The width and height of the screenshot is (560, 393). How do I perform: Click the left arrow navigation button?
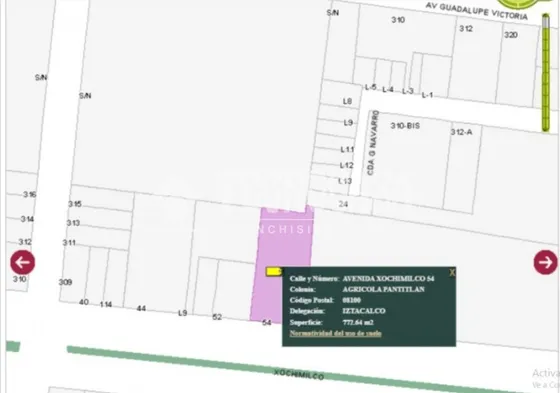tap(22, 262)
